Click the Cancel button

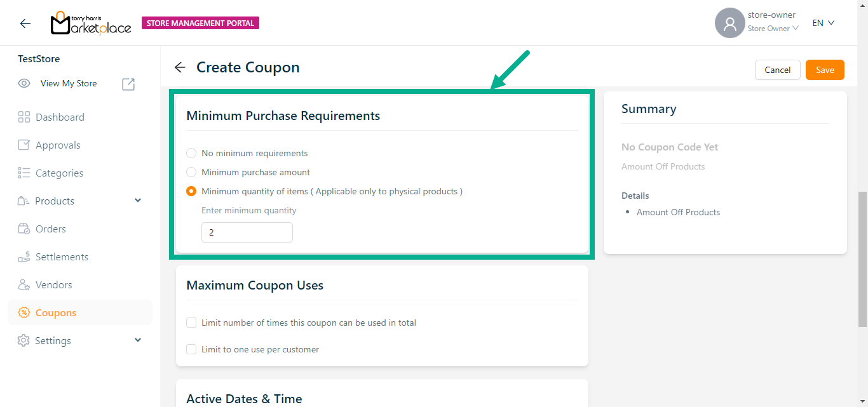pyautogui.click(x=777, y=70)
